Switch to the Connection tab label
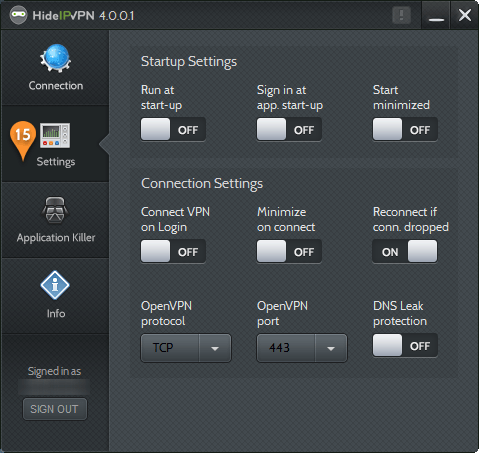 point(56,86)
